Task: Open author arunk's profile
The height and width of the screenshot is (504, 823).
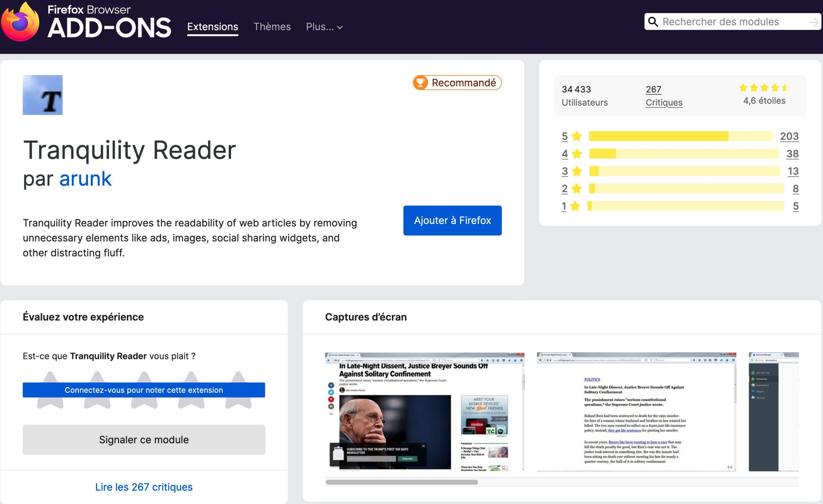Action: (85, 179)
